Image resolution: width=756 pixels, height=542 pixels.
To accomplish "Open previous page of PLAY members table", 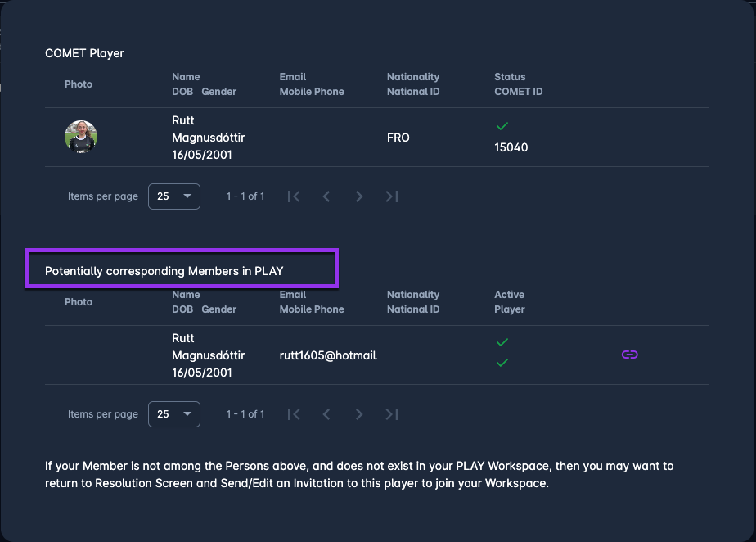I will click(x=326, y=414).
